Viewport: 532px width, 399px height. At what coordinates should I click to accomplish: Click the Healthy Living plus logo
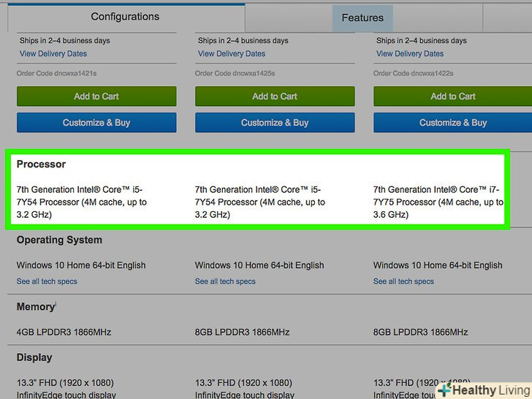(x=444, y=390)
